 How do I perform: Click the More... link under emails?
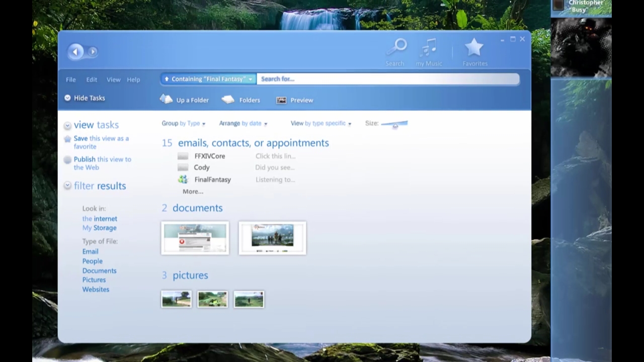[x=193, y=192]
